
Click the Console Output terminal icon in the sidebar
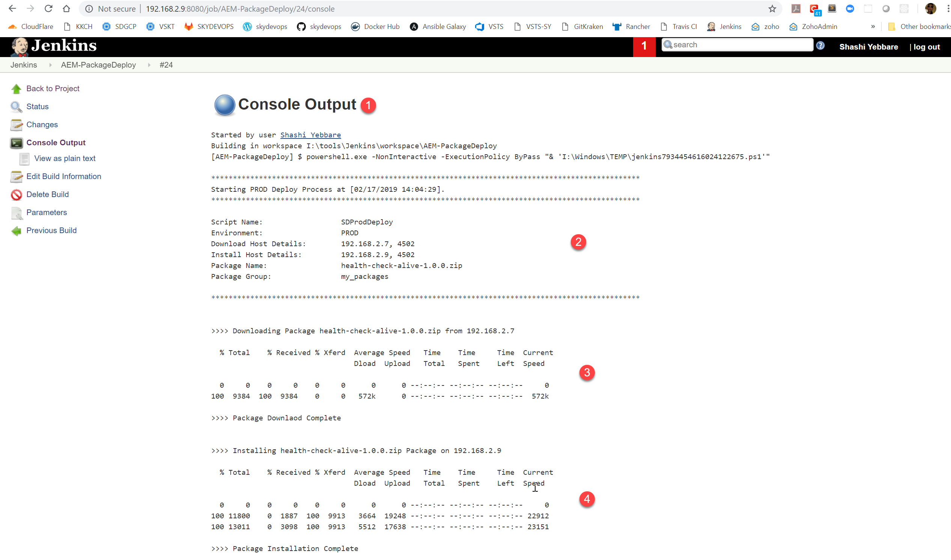[x=16, y=143]
